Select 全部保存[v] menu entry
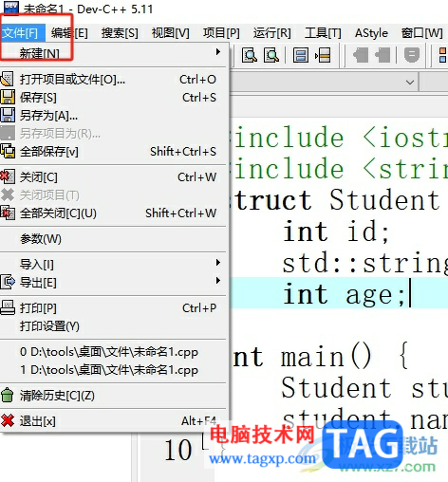Viewport: 448px width, 482px height. (x=114, y=152)
